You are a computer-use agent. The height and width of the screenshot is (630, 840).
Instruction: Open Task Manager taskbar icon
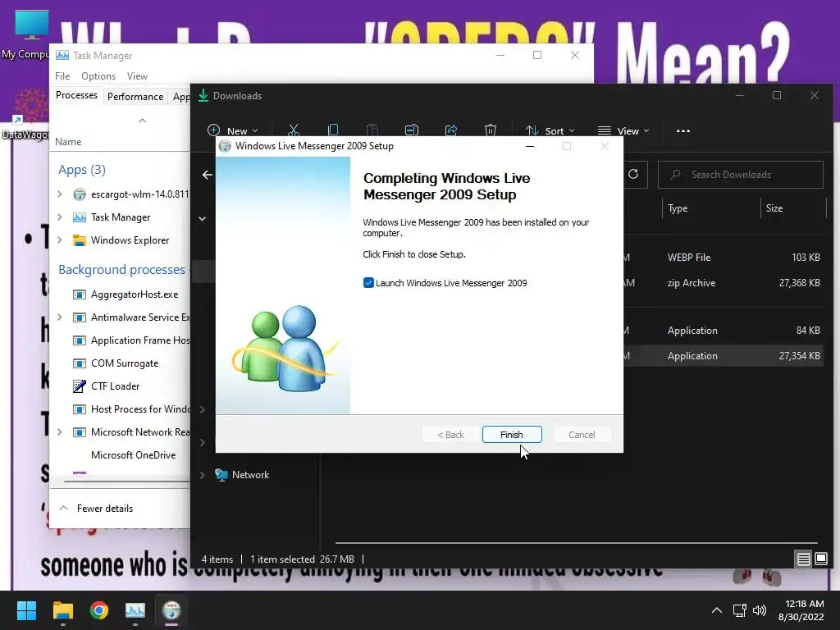tap(135, 610)
